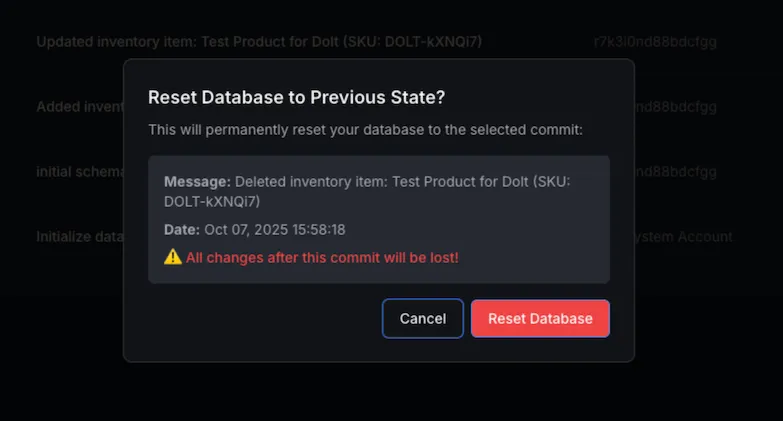783x421 pixels.
Task: Click the bold 'Date:' label
Action: point(182,229)
